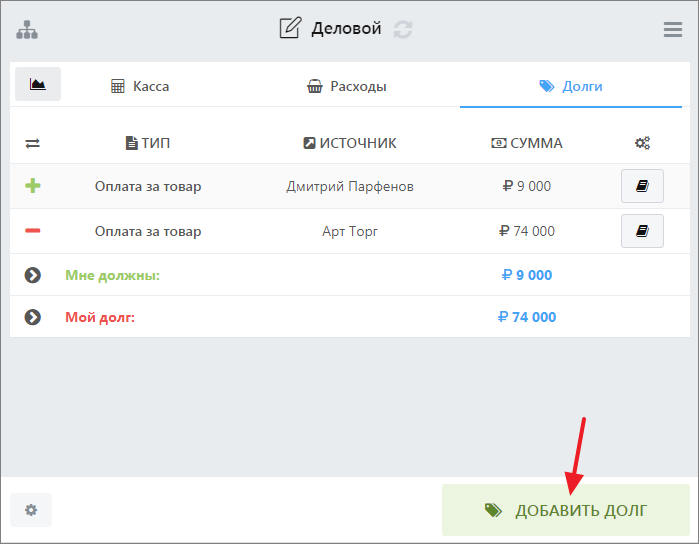
Task: Open the chart statistics view
Action: [x=38, y=85]
